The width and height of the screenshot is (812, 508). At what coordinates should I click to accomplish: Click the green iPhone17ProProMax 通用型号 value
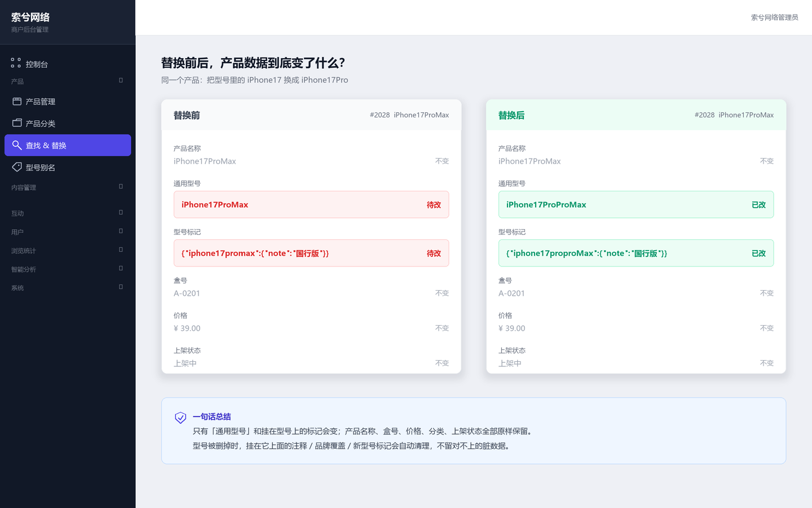tap(546, 205)
